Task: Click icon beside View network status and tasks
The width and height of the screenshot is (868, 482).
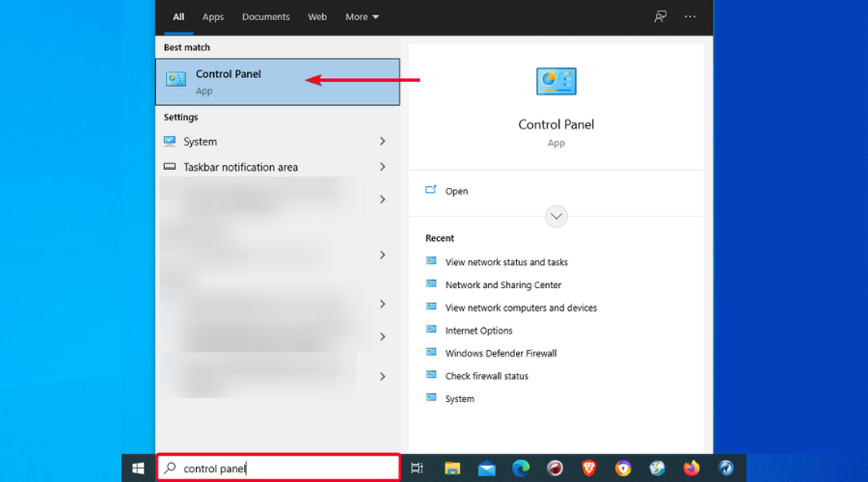Action: [431, 261]
